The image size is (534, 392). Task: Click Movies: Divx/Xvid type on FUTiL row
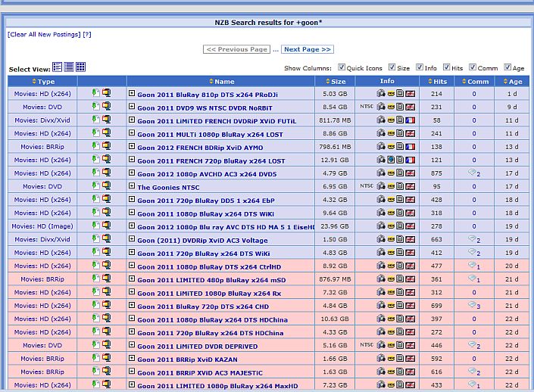click(x=42, y=120)
